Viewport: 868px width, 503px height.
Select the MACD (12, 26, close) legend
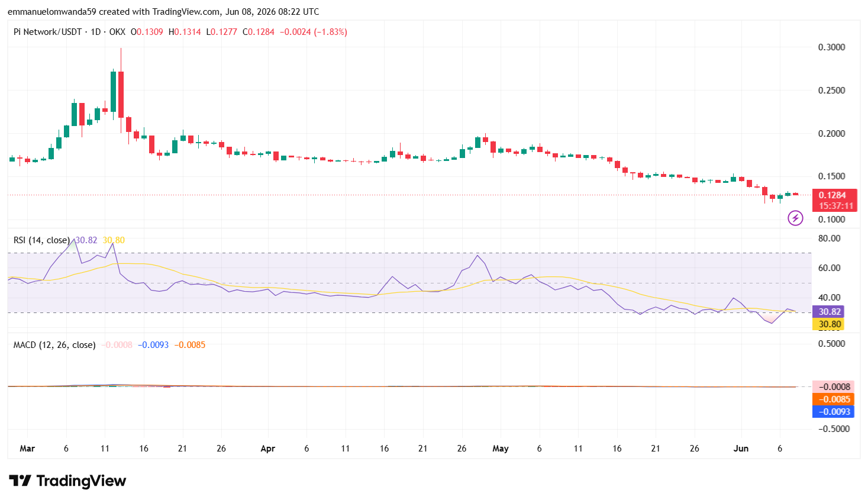pyautogui.click(x=54, y=345)
